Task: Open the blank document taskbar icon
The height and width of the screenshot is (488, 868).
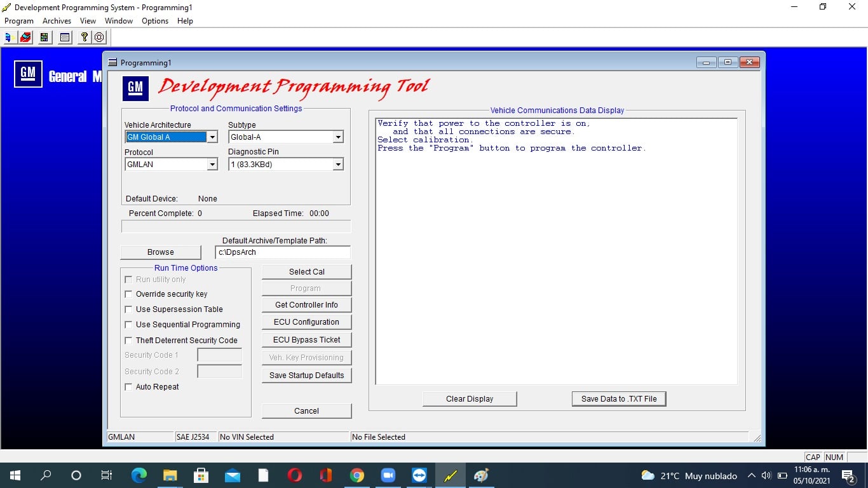Action: click(x=263, y=475)
